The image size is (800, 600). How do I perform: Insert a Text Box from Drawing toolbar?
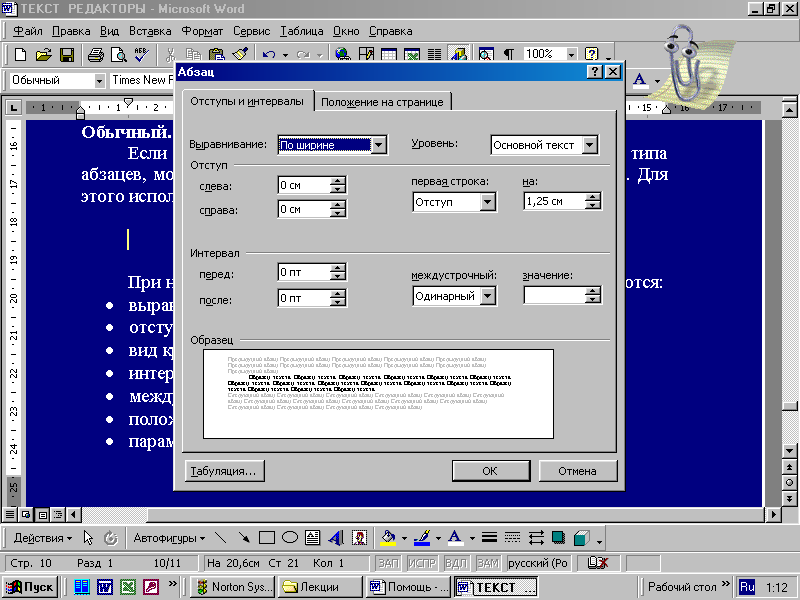point(313,538)
